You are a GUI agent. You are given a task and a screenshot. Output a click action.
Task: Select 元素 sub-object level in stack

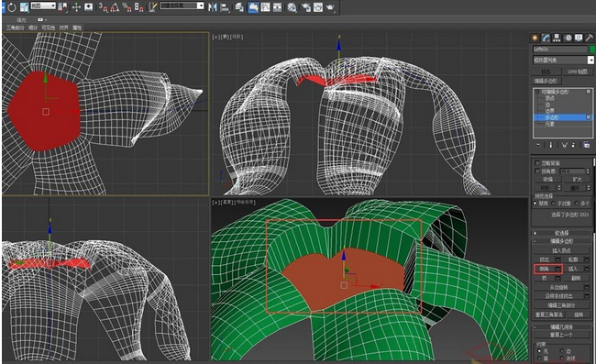549,124
